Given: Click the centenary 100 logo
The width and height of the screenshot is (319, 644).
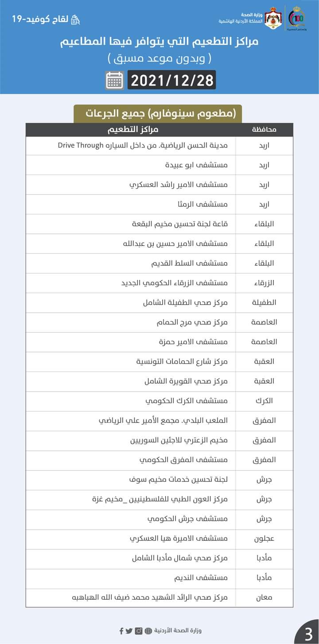Looking at the screenshot, I should [297, 18].
